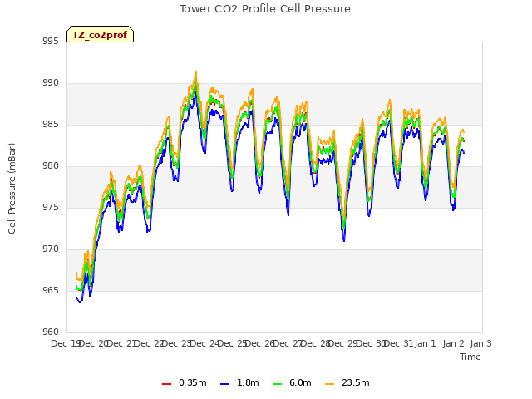532x399 pixels.
Task: Click the TZ_co2prof label box
Action: click(100, 34)
